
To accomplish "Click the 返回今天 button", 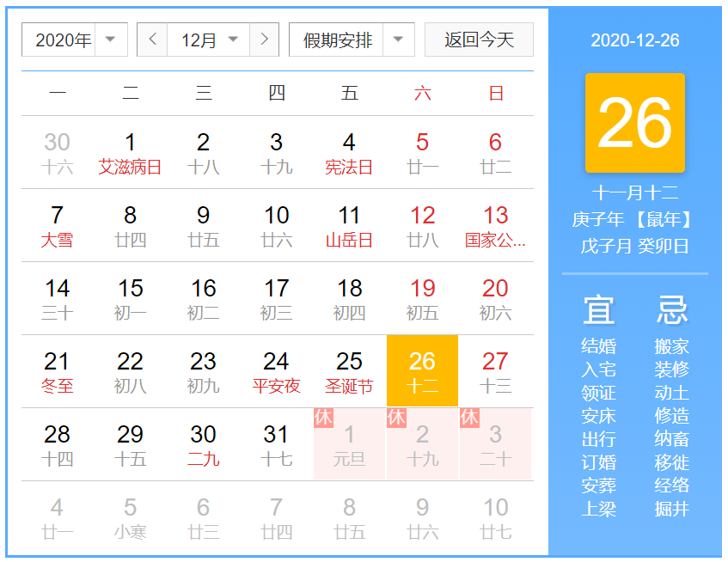I will tap(479, 40).
